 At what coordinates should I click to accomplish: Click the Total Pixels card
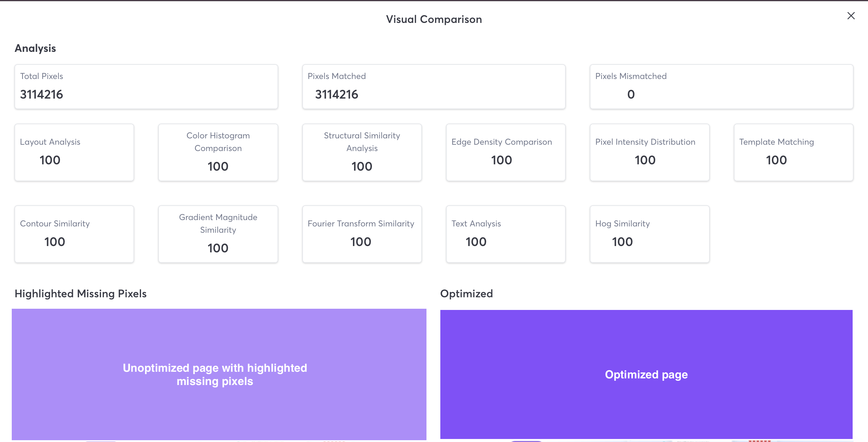coord(146,87)
